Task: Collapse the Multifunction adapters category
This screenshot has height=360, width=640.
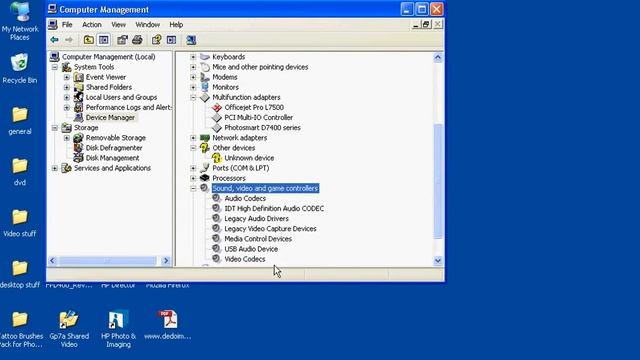Action: (x=193, y=97)
